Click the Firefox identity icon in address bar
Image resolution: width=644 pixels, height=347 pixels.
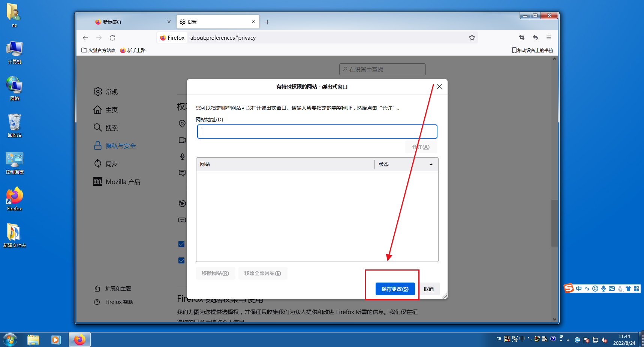pyautogui.click(x=172, y=38)
